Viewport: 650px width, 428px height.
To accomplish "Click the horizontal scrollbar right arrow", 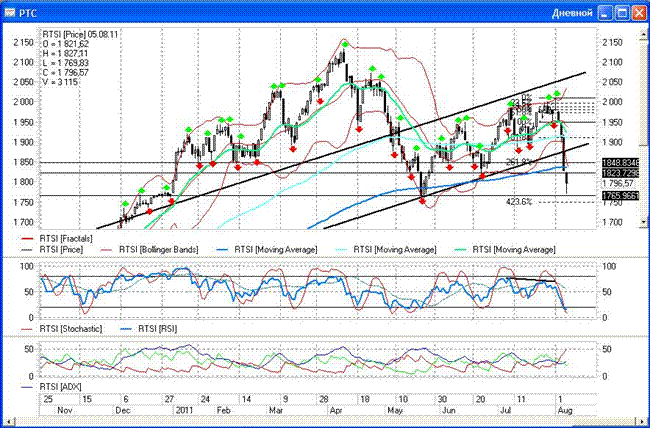I will (x=643, y=420).
